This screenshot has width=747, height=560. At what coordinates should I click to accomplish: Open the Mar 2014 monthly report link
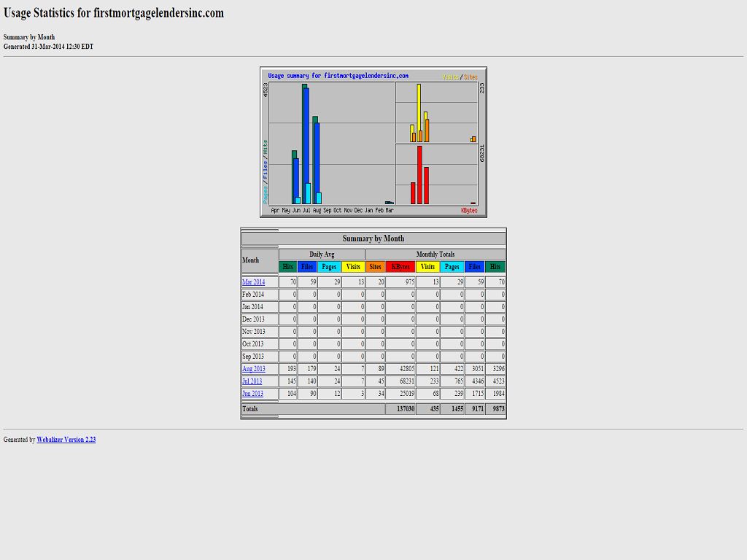(x=253, y=282)
